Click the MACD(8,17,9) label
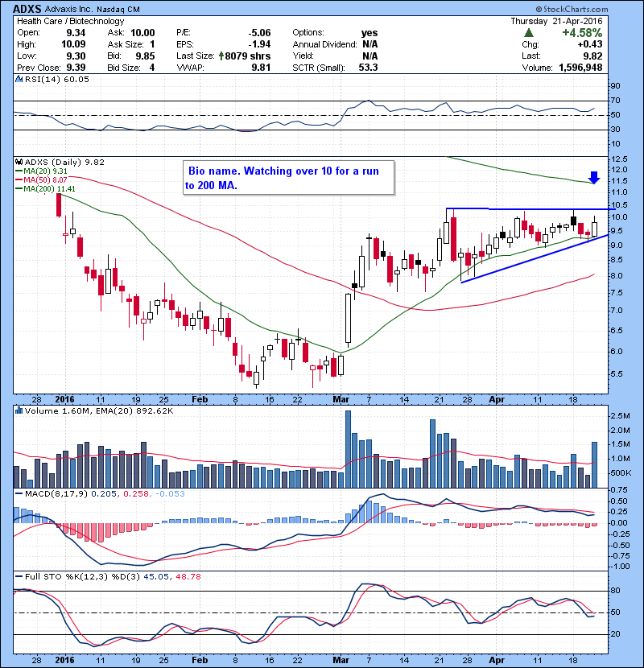Screen dimensions: 644x668 click(56, 494)
